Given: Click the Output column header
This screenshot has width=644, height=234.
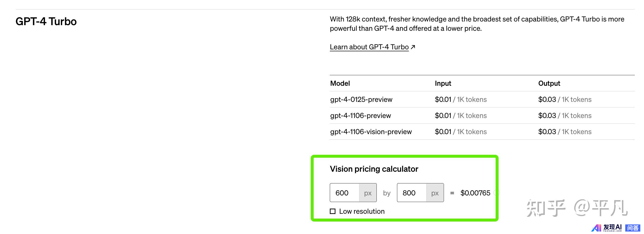Looking at the screenshot, I should (x=549, y=83).
